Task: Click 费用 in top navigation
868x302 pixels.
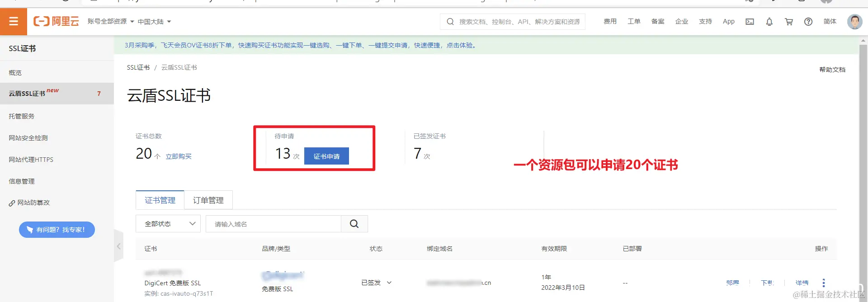Action: 610,21
